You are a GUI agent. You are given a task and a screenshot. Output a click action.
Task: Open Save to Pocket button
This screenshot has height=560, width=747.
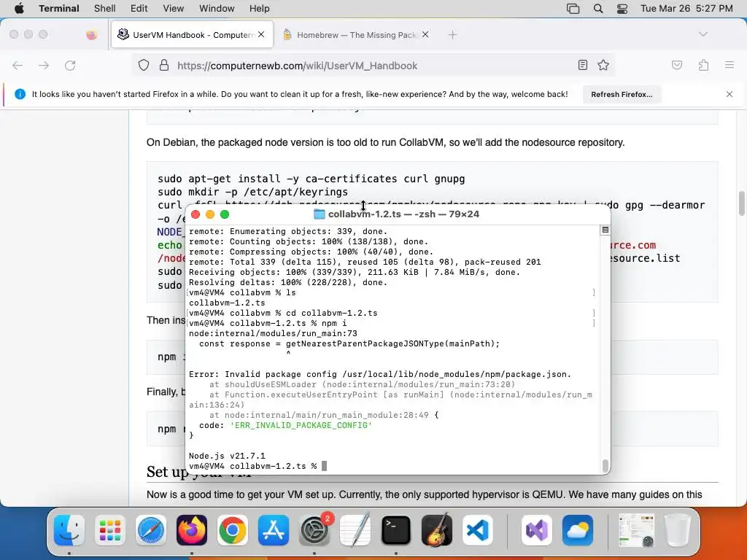pos(677,65)
